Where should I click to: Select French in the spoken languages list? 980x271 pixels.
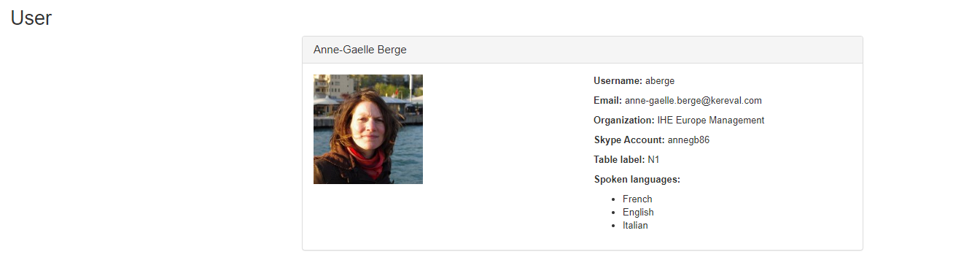click(x=637, y=199)
